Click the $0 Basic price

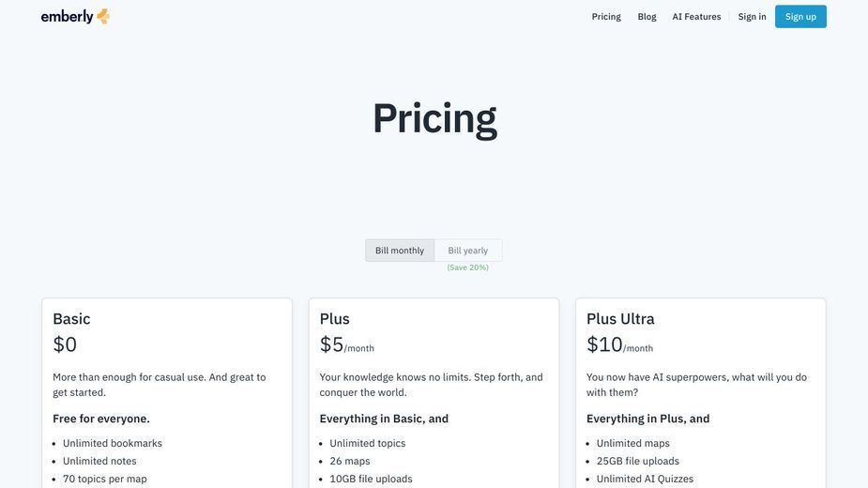65,344
